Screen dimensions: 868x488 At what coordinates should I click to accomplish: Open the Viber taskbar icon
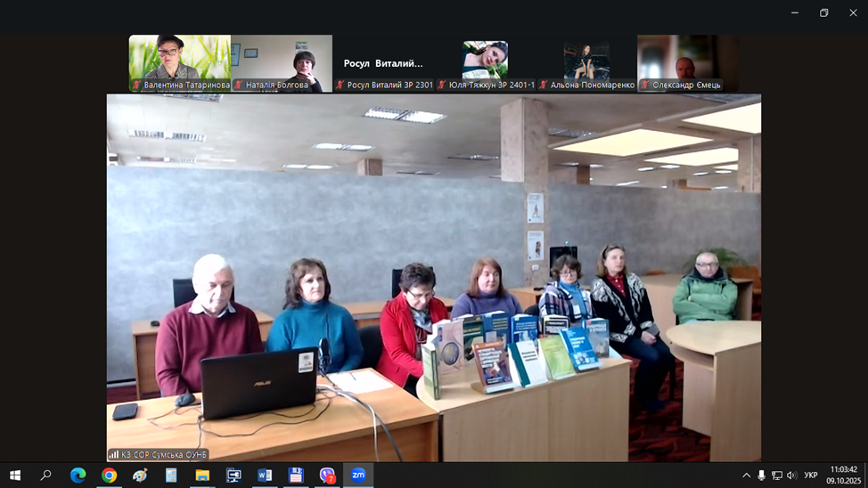tap(327, 476)
